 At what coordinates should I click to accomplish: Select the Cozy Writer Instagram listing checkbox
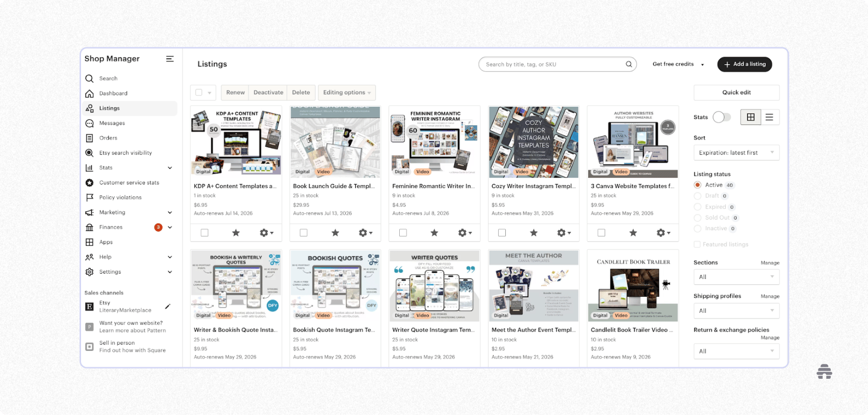point(502,233)
